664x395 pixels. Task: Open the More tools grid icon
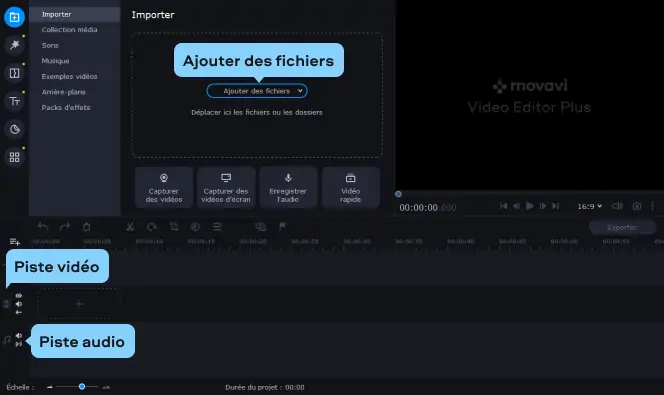coord(14,157)
